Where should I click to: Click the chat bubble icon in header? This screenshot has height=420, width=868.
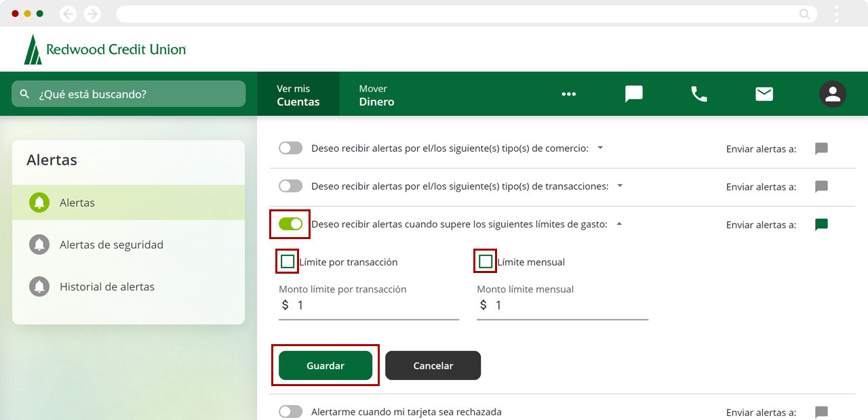[633, 94]
